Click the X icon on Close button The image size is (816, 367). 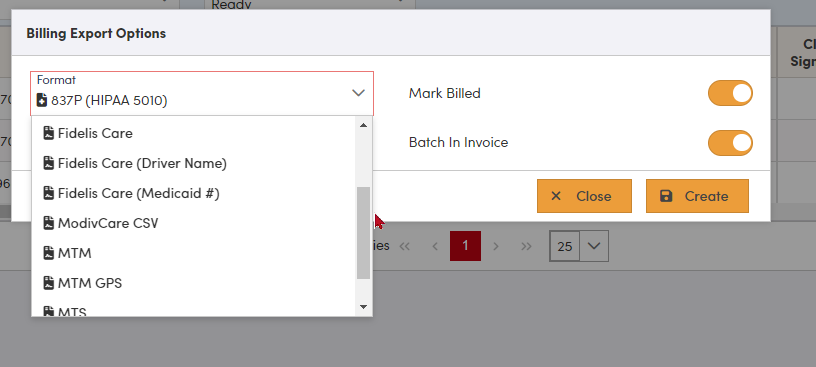pos(556,196)
